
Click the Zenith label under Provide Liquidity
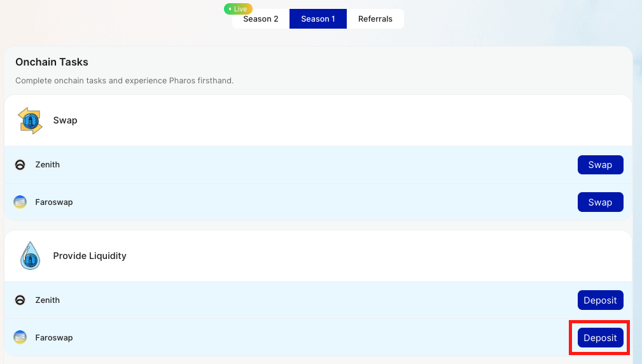coord(48,300)
